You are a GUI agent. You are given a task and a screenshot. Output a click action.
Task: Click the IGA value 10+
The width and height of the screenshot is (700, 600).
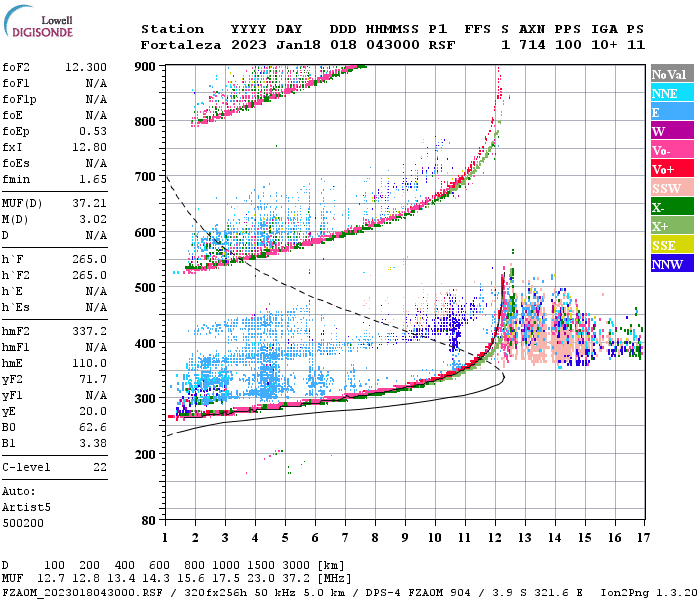point(604,45)
